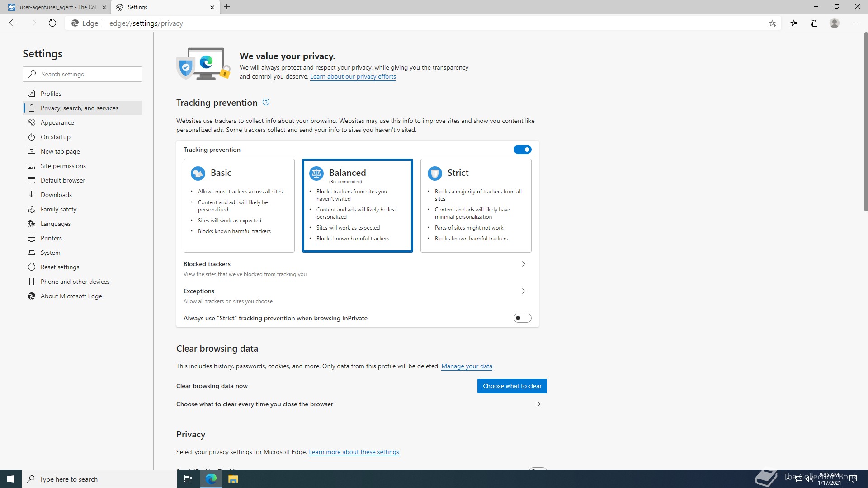This screenshot has width=868, height=488.
Task: Open Learn about our privacy efforts link
Action: click(353, 76)
